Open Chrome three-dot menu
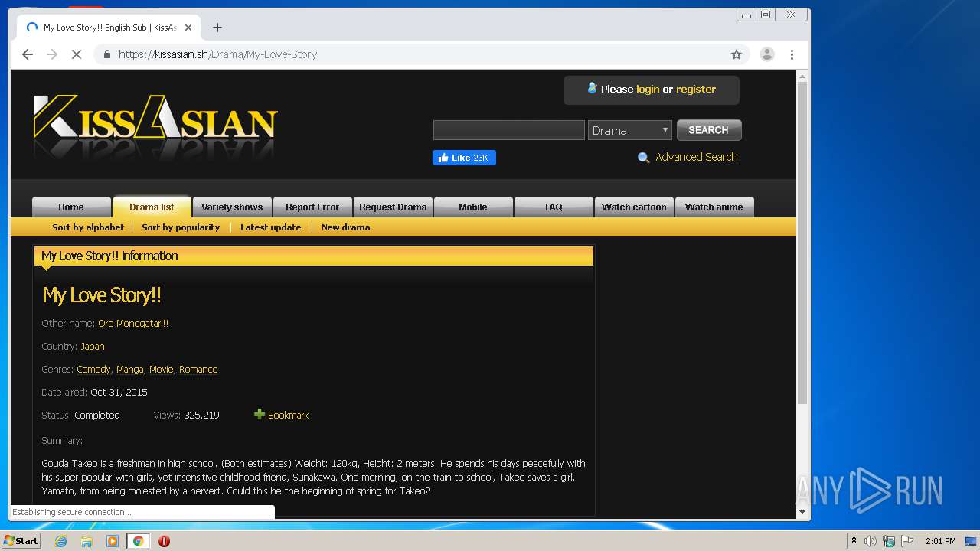The width and height of the screenshot is (980, 551). point(792,54)
